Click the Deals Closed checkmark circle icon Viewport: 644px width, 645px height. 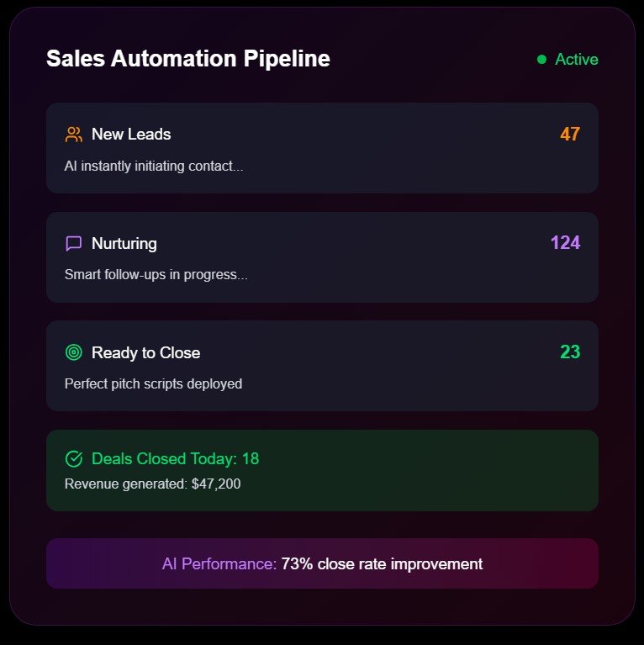click(73, 459)
